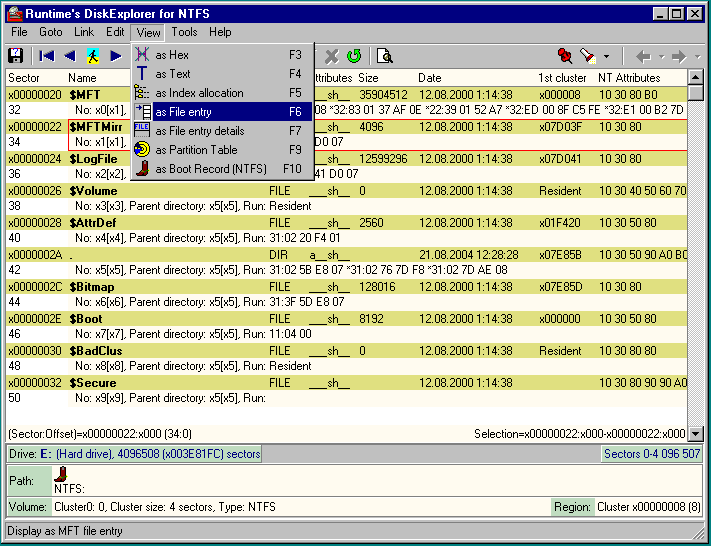Screen dimensions: 711x546
Task: Open the Edit menu
Action: (x=115, y=32)
